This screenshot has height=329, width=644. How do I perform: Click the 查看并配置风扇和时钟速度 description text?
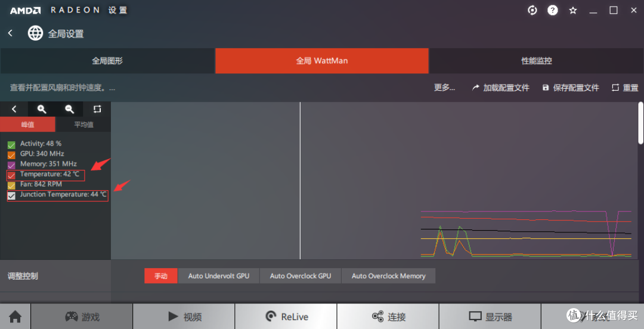pyautogui.click(x=63, y=88)
